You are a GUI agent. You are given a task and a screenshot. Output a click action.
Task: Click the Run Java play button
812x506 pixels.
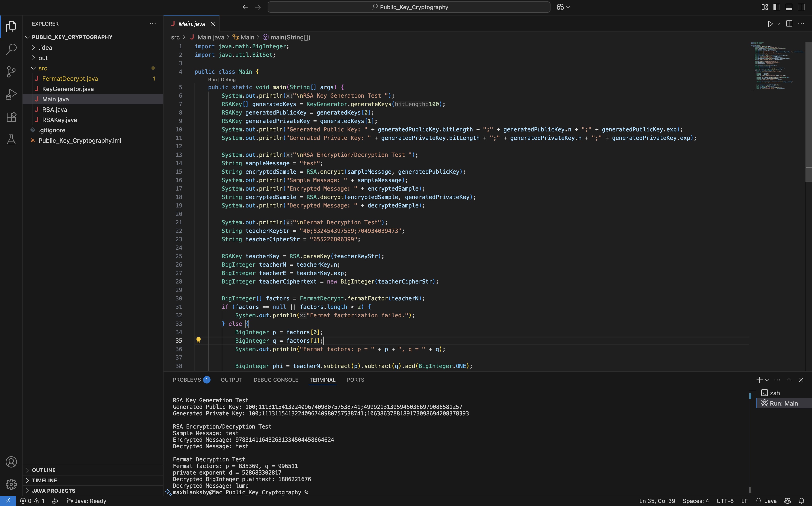(x=770, y=24)
